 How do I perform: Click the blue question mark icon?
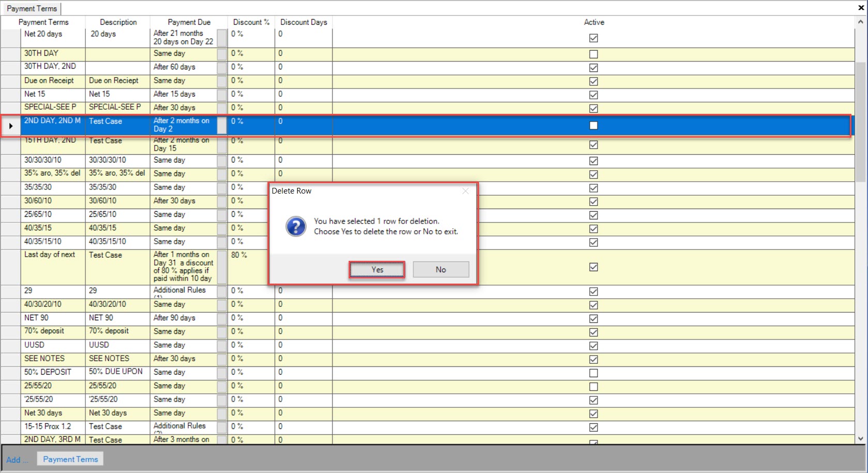[x=296, y=227]
